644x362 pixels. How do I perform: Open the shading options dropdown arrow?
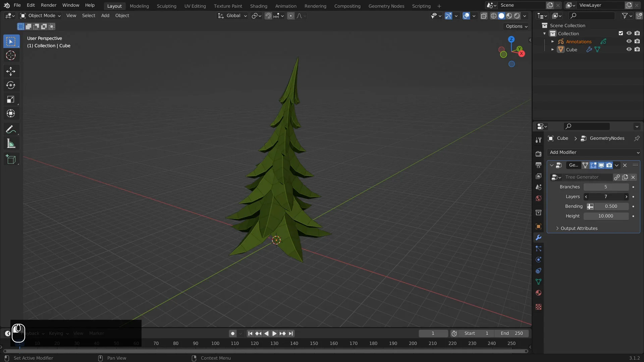tap(525, 16)
